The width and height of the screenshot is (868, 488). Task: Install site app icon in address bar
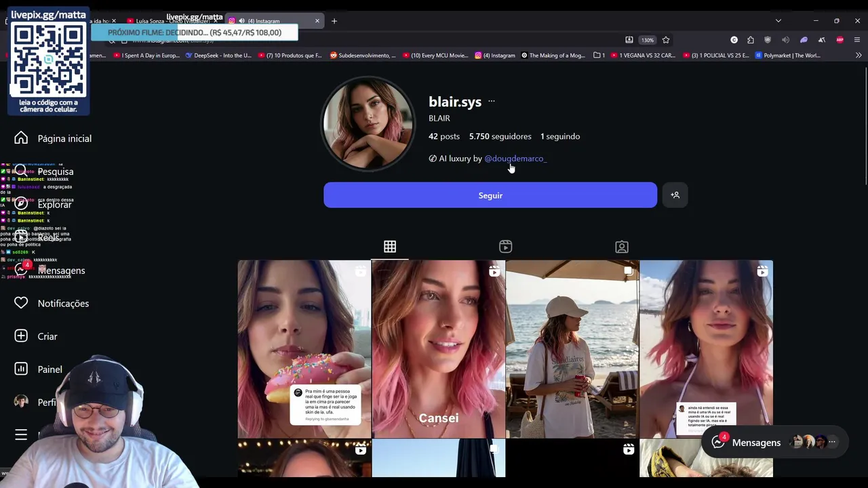click(629, 40)
